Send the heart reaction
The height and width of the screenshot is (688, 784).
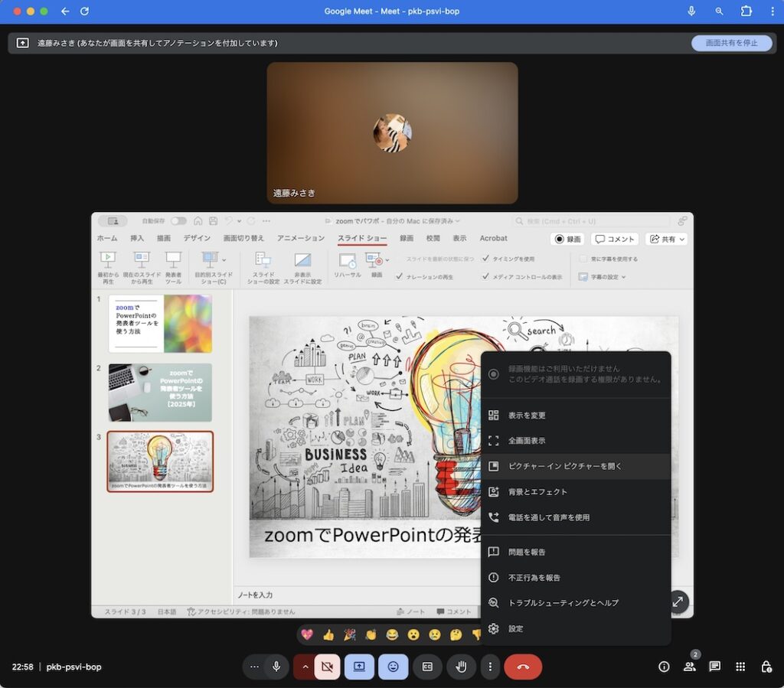[x=307, y=634]
